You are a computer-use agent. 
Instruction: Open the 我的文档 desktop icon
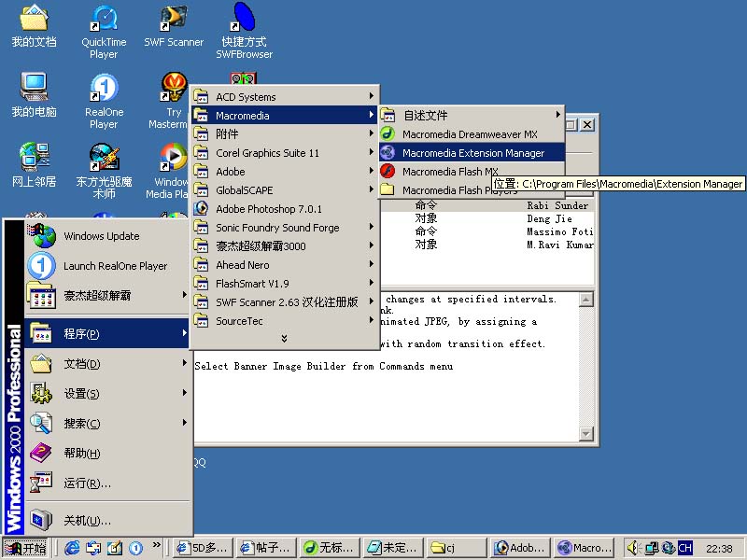[34, 26]
